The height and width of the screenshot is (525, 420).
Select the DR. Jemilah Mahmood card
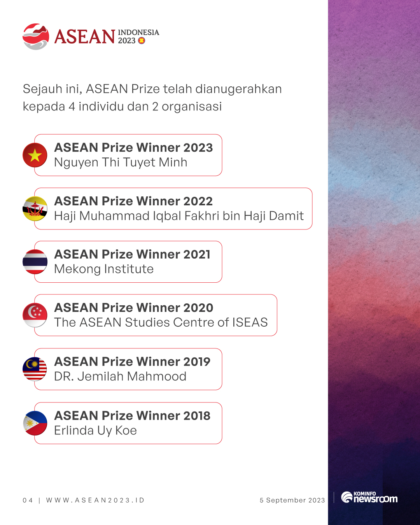(128, 369)
